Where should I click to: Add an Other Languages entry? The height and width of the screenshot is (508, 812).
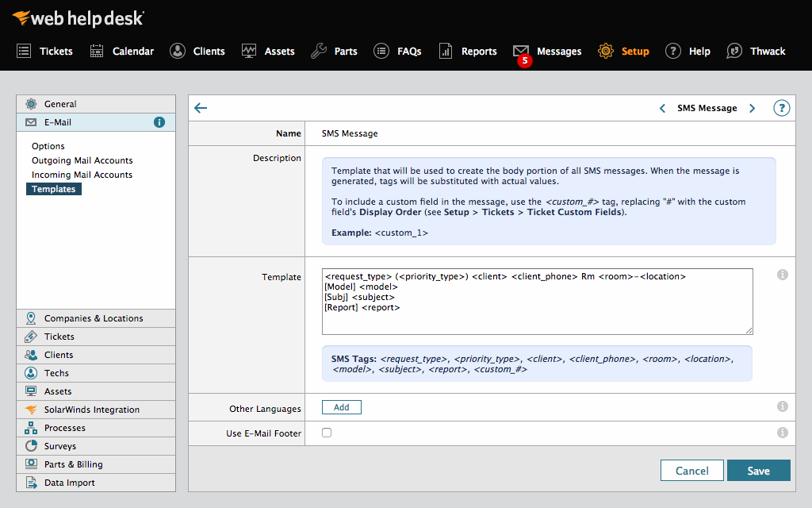point(341,406)
